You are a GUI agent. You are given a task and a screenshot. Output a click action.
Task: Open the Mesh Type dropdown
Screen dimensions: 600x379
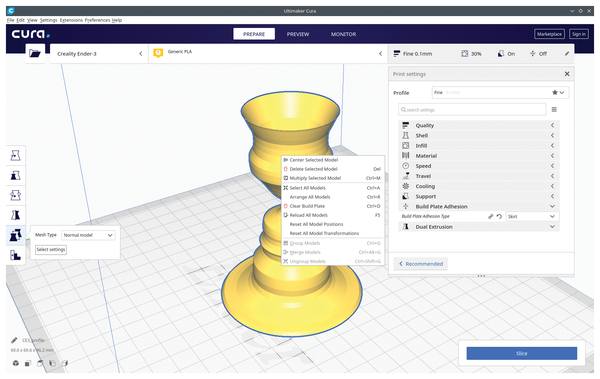click(88, 235)
